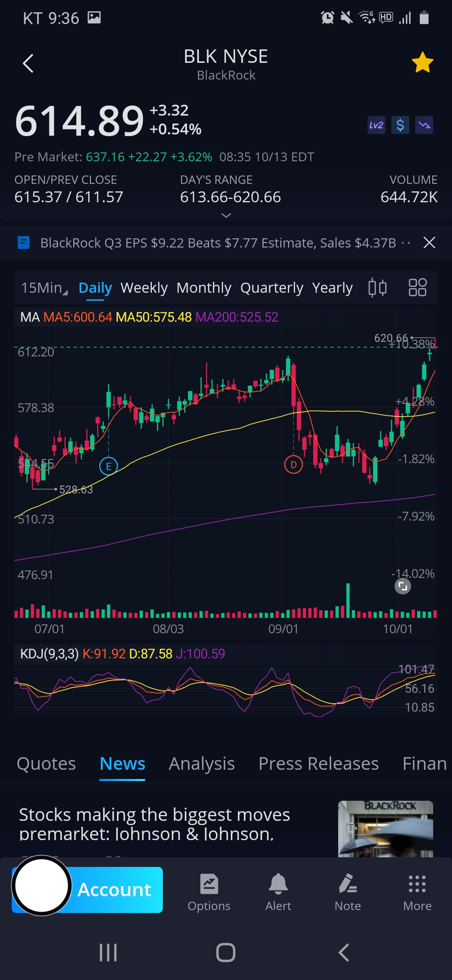
Task: Tap the D dividend marker on chart
Action: coord(293,464)
